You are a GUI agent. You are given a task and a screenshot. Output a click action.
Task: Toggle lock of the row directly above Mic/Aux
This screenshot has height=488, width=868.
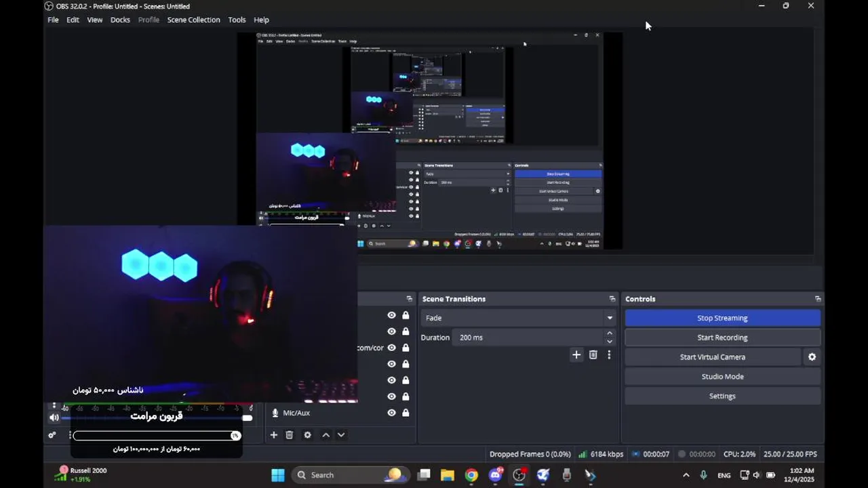point(406,396)
